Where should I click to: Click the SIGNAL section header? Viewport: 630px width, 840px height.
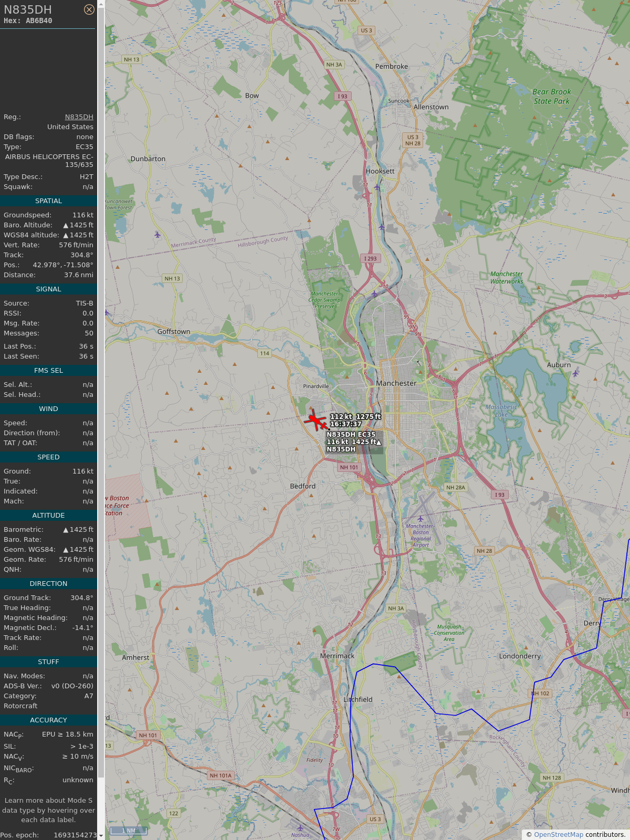click(48, 289)
